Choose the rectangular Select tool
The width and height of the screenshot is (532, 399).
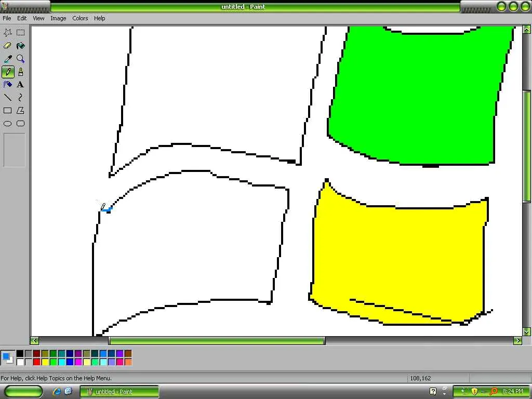point(21,33)
